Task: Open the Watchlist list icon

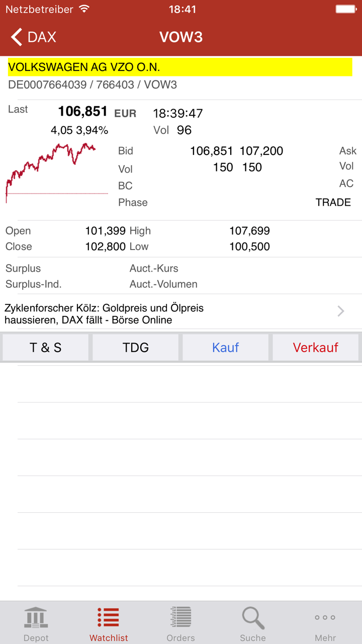Action: [x=109, y=618]
